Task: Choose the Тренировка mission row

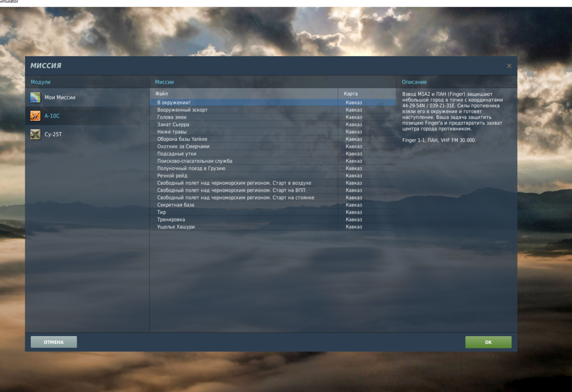Action: click(x=273, y=219)
